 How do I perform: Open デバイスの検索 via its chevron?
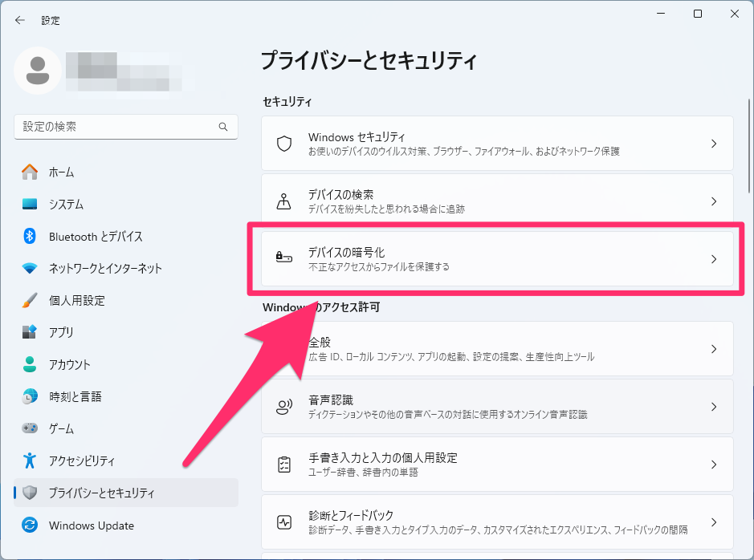(714, 201)
